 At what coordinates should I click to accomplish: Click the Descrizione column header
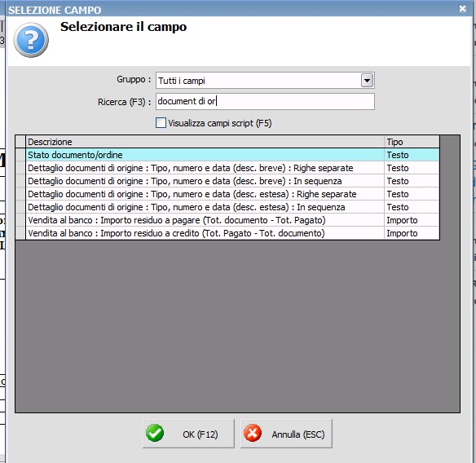pos(205,142)
